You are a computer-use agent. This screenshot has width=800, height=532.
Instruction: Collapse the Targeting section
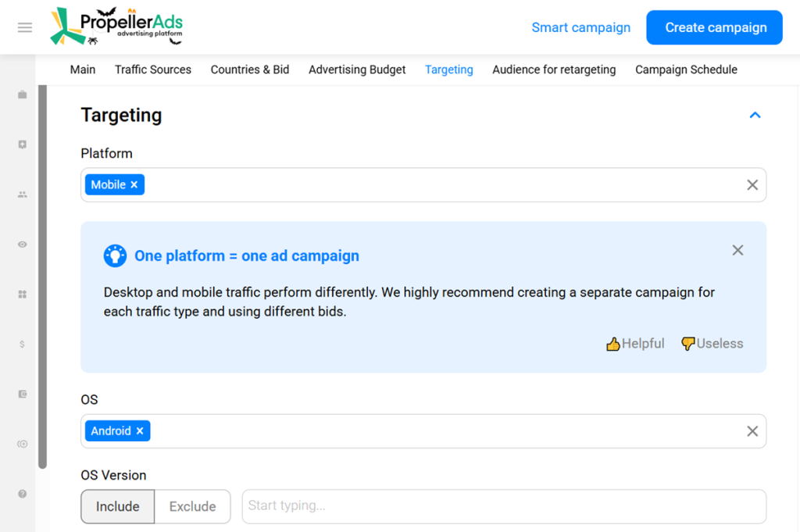(x=755, y=116)
